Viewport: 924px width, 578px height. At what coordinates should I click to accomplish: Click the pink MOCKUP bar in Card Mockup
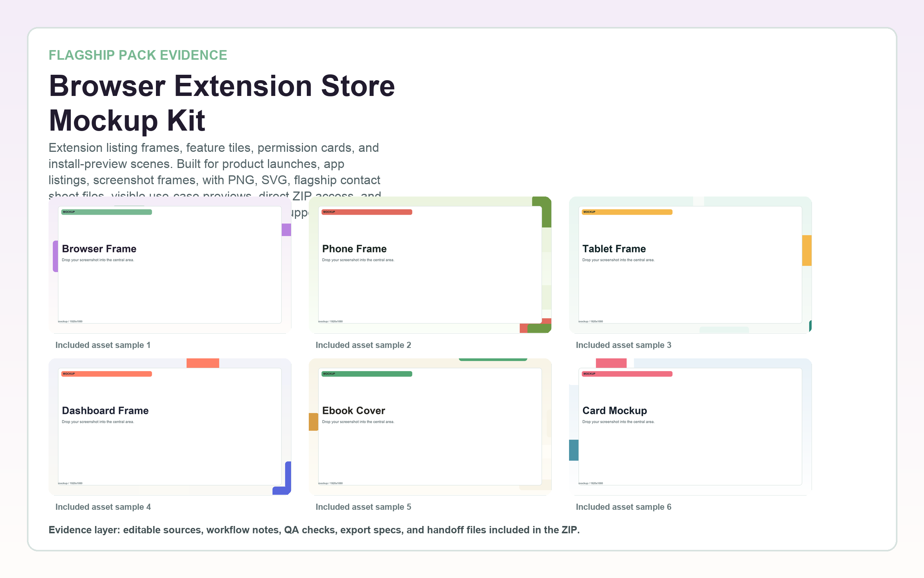627,374
